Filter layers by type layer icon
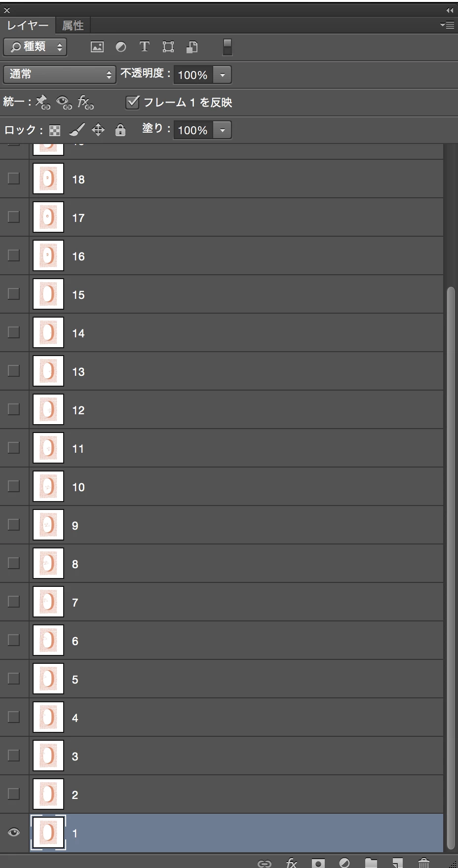Image resolution: width=458 pixels, height=868 pixels. (144, 47)
